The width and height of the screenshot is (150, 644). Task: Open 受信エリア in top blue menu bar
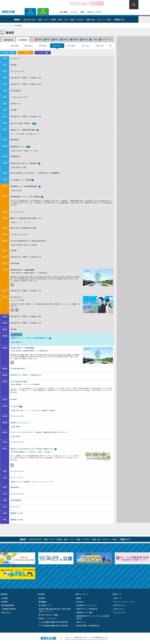pos(119,19)
